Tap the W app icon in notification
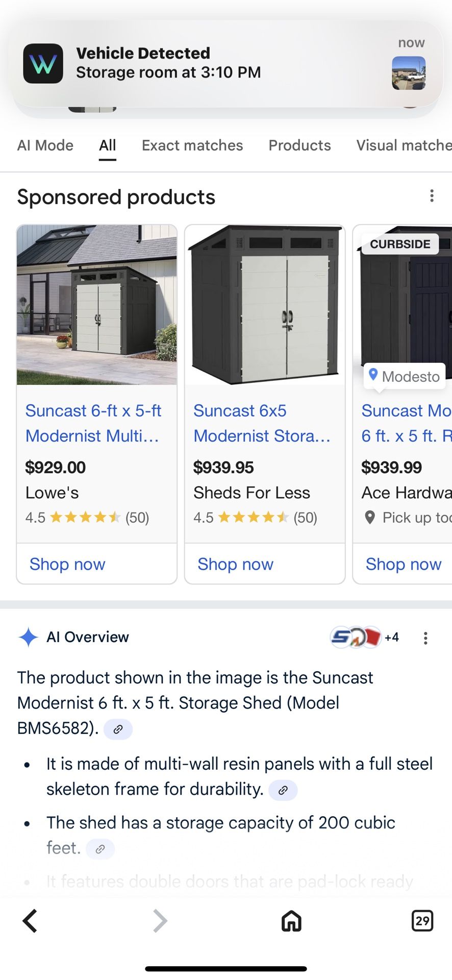Image resolution: width=452 pixels, height=980 pixels. click(x=43, y=64)
